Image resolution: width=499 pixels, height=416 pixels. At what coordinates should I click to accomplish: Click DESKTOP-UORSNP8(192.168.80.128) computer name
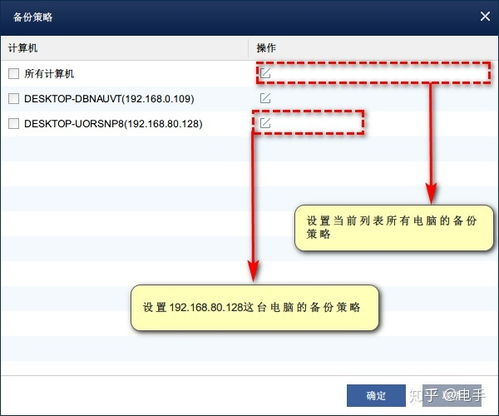113,124
